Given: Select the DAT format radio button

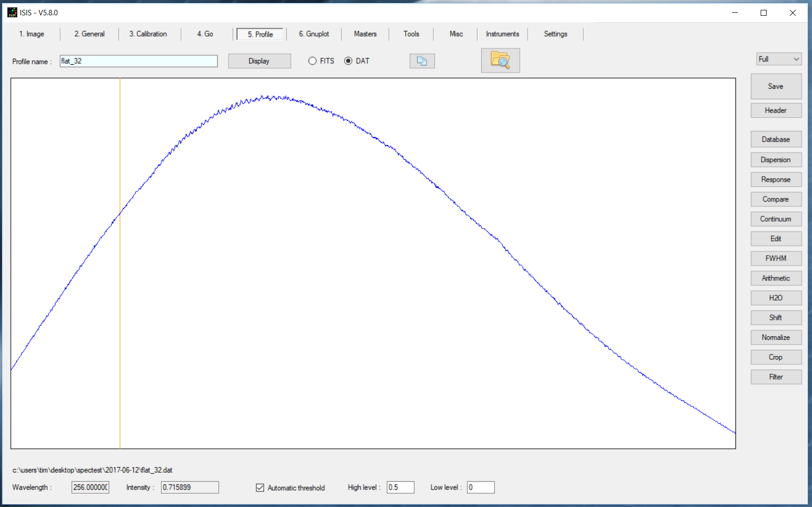Looking at the screenshot, I should pyautogui.click(x=348, y=61).
